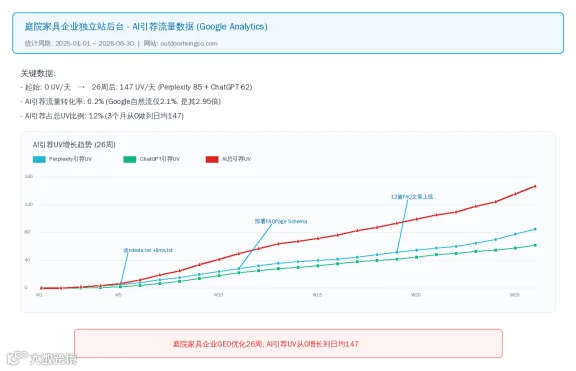The width and height of the screenshot is (576, 371).
Task: Click the watermark logo icon
Action: coord(17,357)
